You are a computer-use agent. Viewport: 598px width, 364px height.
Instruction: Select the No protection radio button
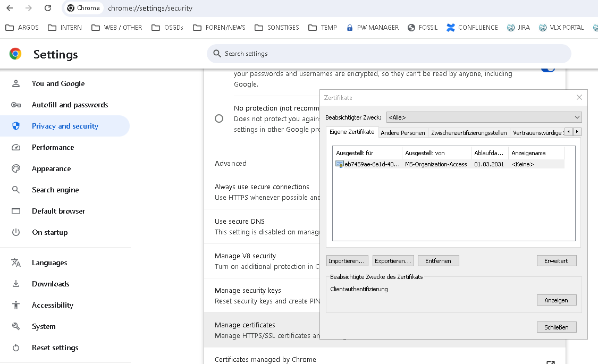point(219,118)
